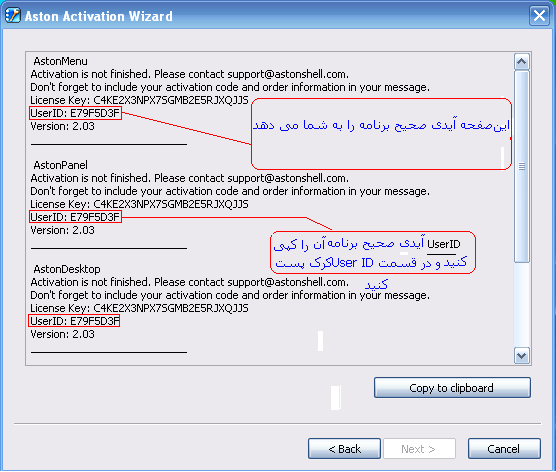Click License Key line under AstonPanel
This screenshot has height=472, width=556.
(139, 204)
